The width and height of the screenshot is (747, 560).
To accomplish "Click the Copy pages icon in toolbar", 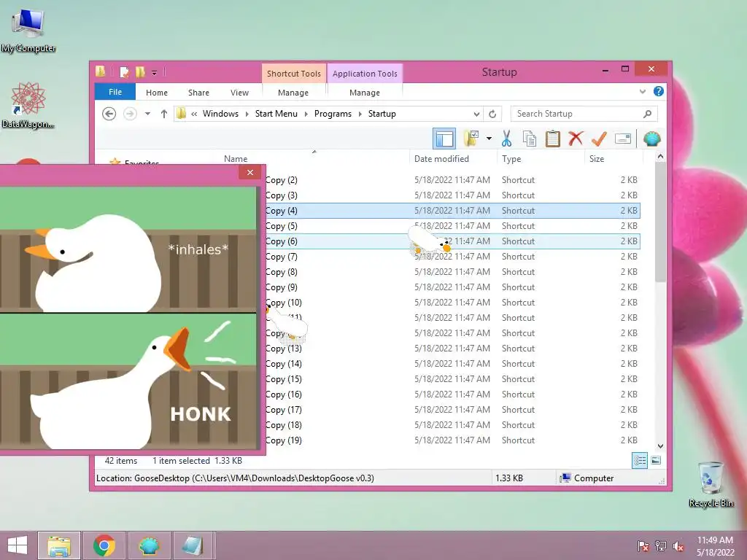I will [x=530, y=139].
